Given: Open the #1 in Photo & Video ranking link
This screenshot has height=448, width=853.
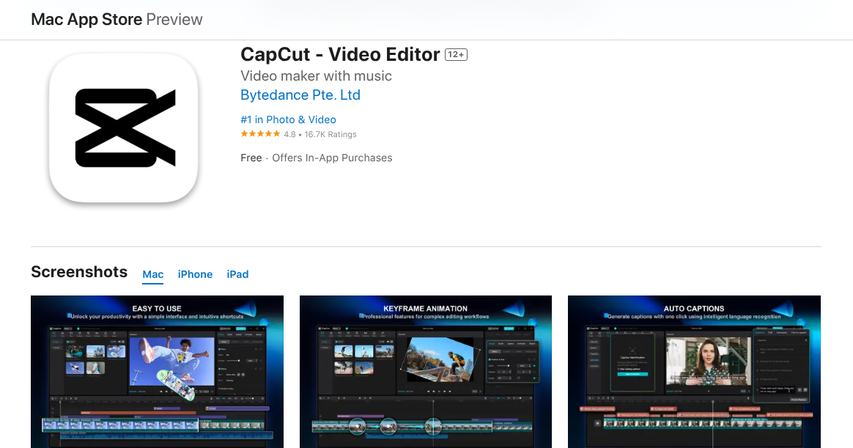Looking at the screenshot, I should [x=288, y=120].
